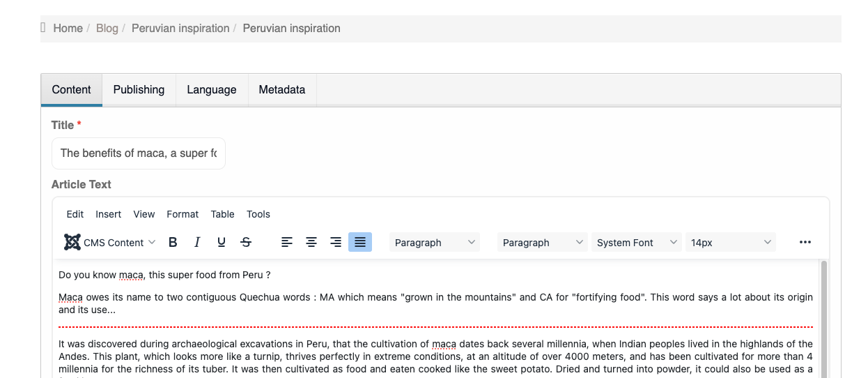This screenshot has height=378, width=868.
Task: Open the CMS Content dropdown
Action: [x=110, y=243]
